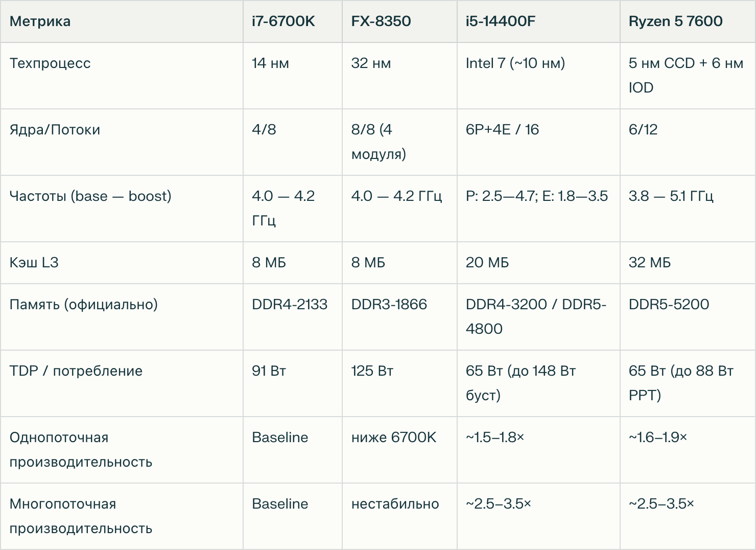The height and width of the screenshot is (550, 756).
Task: Click the i5-14400F column header
Action: point(500,21)
